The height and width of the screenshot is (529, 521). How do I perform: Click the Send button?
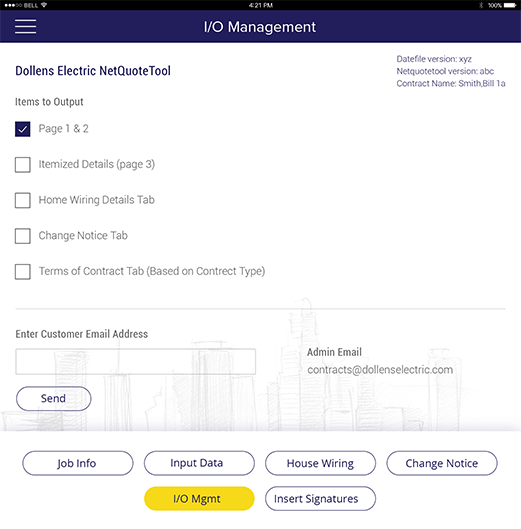pos(53,398)
